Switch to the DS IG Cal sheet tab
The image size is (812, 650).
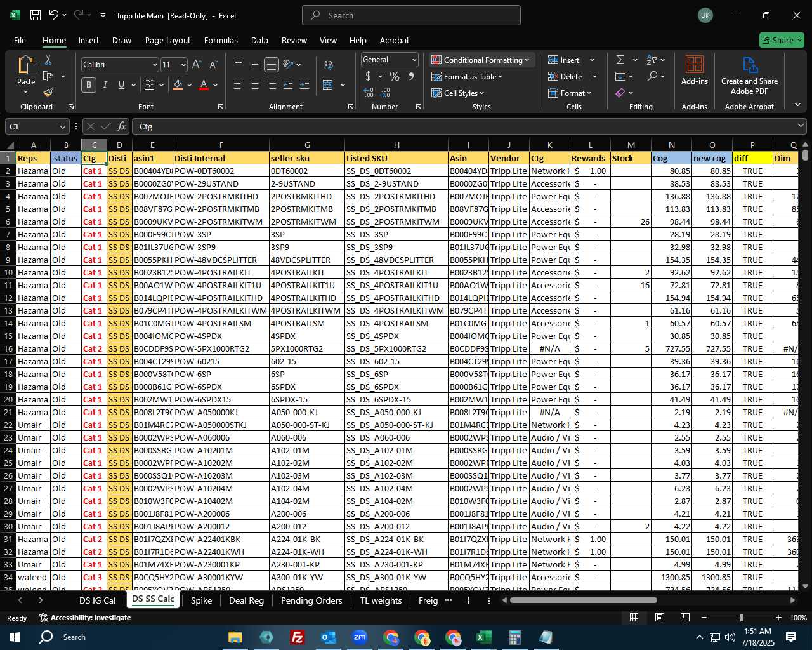97,600
